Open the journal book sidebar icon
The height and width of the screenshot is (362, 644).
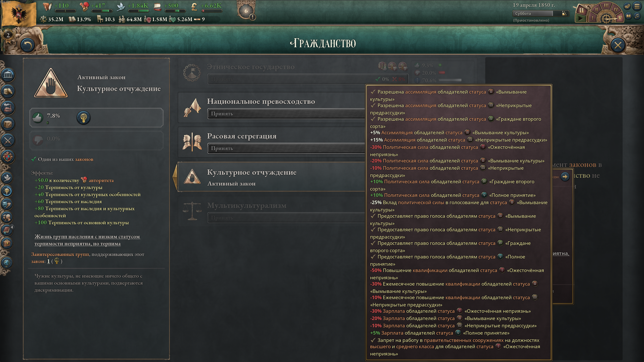click(7, 230)
